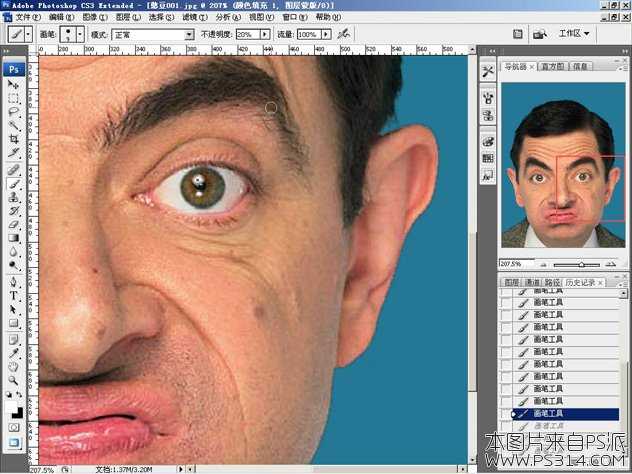Image resolution: width=632 pixels, height=474 pixels.
Task: Toggle Quick Mask mode
Action: click(14, 428)
